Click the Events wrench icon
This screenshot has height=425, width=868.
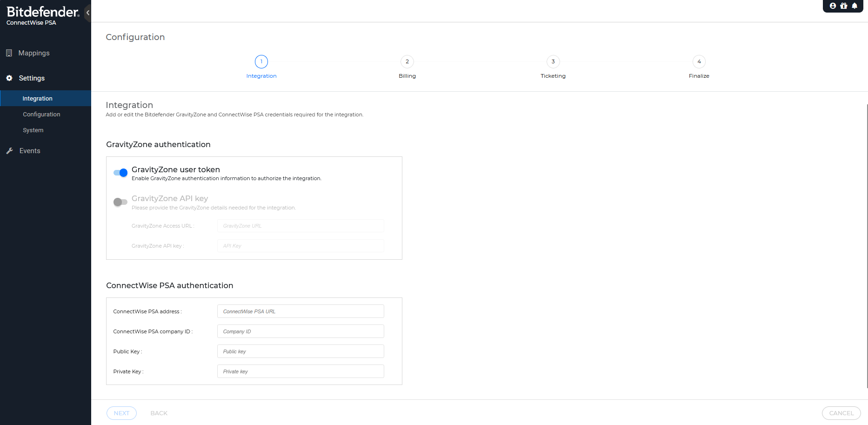click(9, 151)
